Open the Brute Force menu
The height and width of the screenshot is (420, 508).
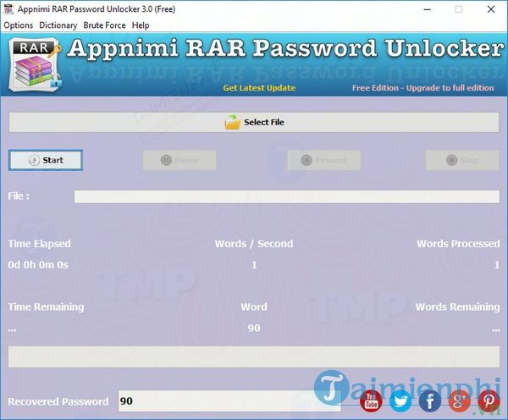point(104,25)
